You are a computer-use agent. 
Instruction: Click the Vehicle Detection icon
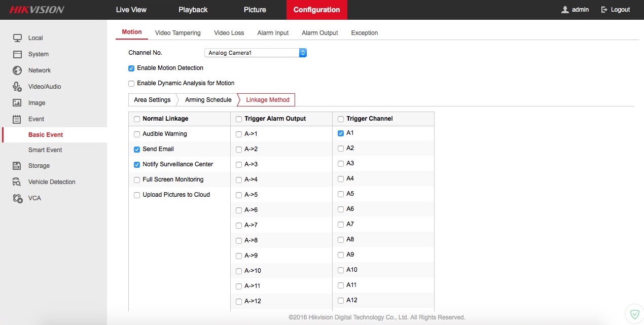17,182
